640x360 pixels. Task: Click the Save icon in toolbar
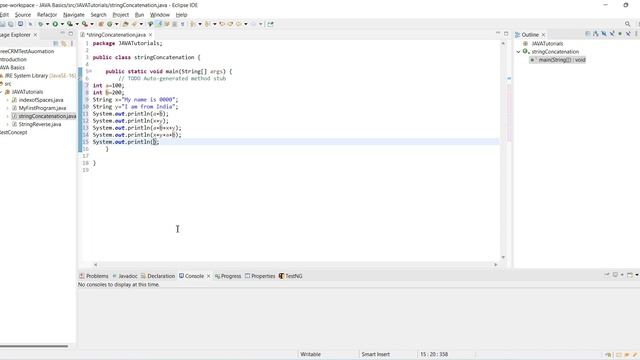click(2, 24)
